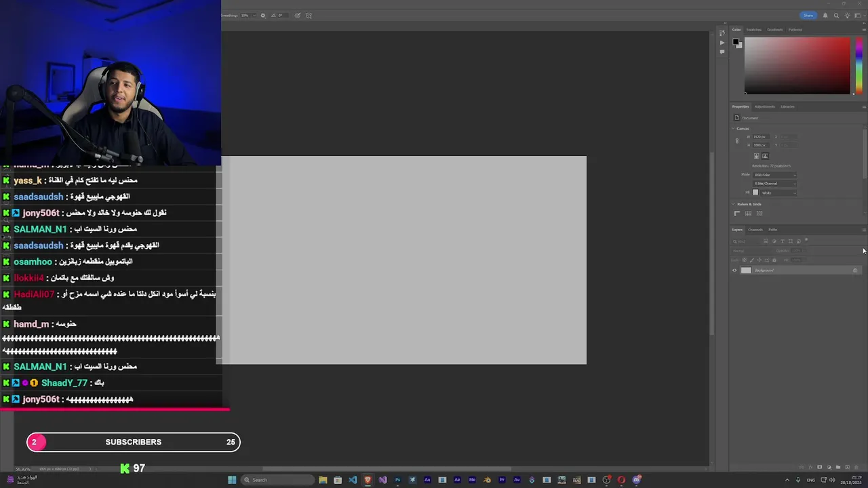Switch to the Paths tab
This screenshot has width=868, height=488.
[773, 230]
